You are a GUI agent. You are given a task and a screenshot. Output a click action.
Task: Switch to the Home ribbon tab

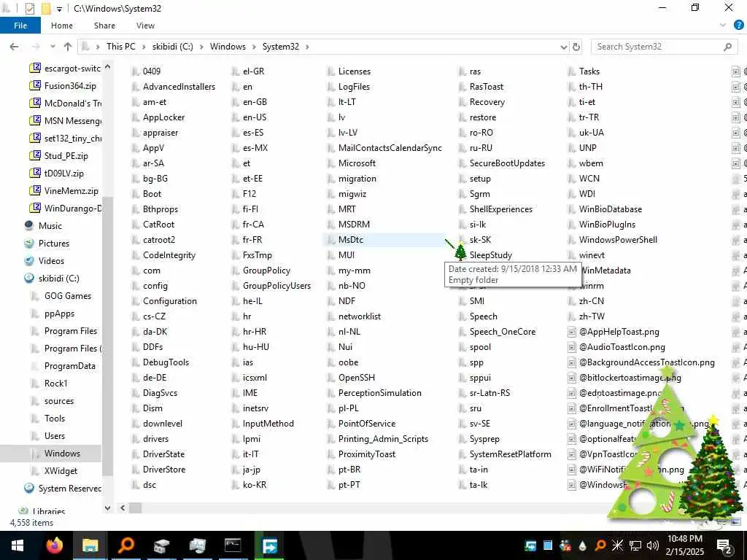62,26
